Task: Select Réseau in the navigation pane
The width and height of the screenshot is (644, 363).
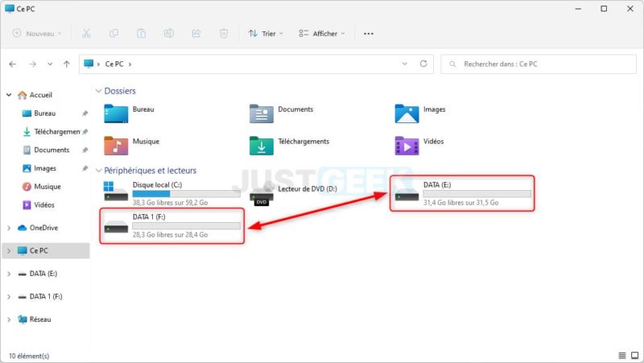Action: click(x=40, y=320)
